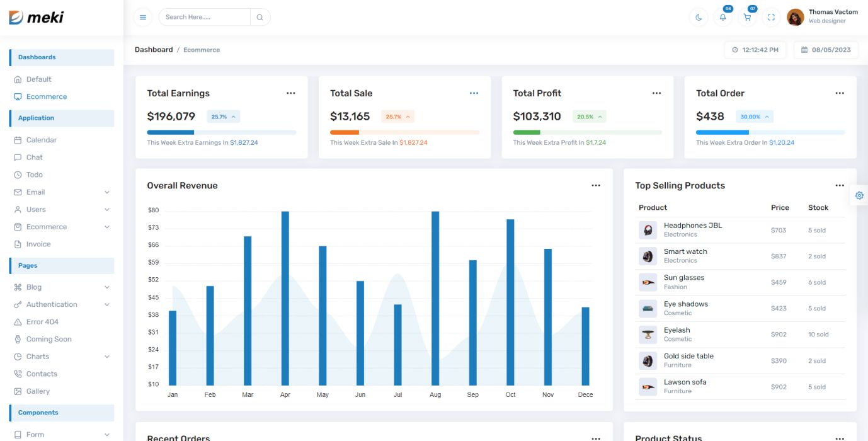The height and width of the screenshot is (441, 868).
Task: Select Invoice in the sidebar
Action: coord(38,244)
